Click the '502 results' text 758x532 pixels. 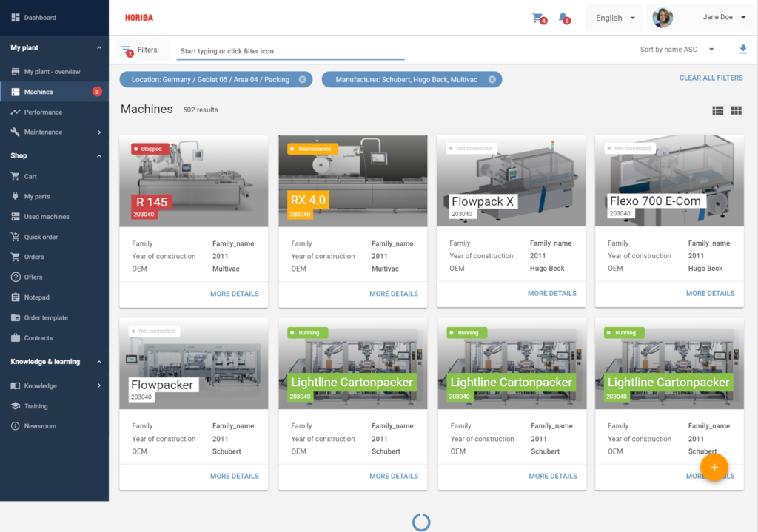tap(200, 110)
